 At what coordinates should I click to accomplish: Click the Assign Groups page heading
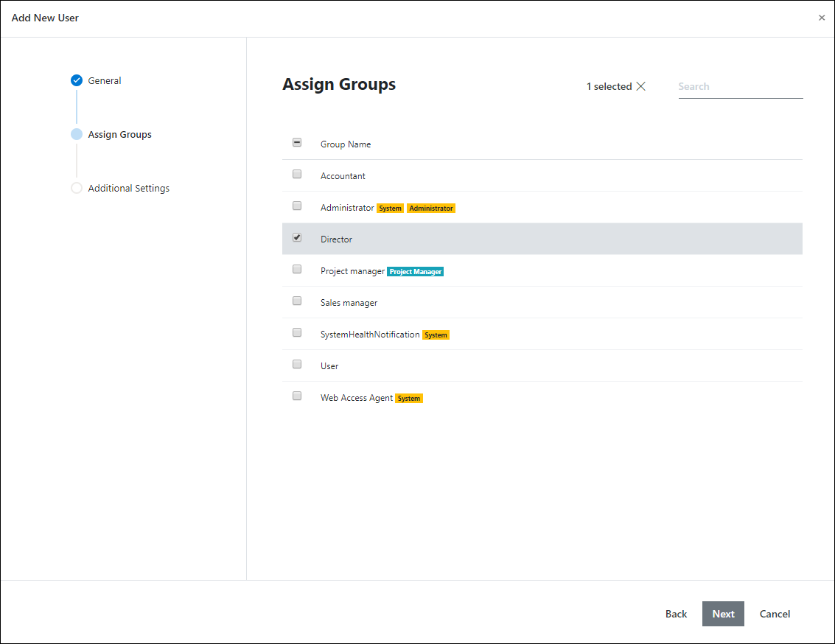(339, 85)
